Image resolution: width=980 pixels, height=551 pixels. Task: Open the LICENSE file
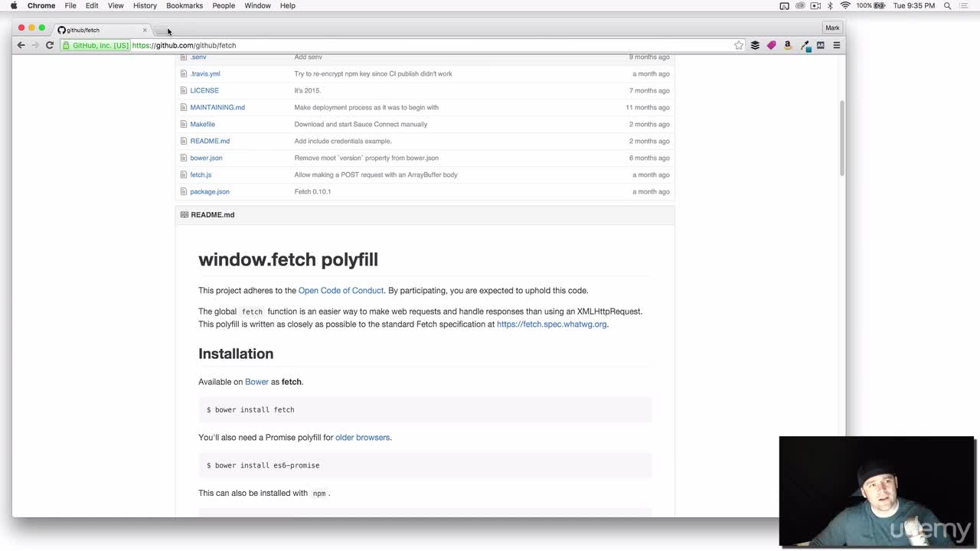tap(204, 90)
